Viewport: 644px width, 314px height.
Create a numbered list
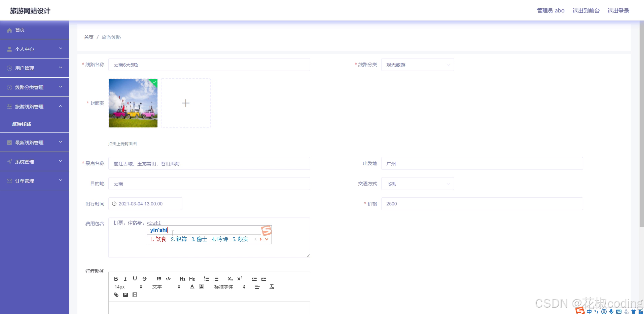(x=206, y=279)
